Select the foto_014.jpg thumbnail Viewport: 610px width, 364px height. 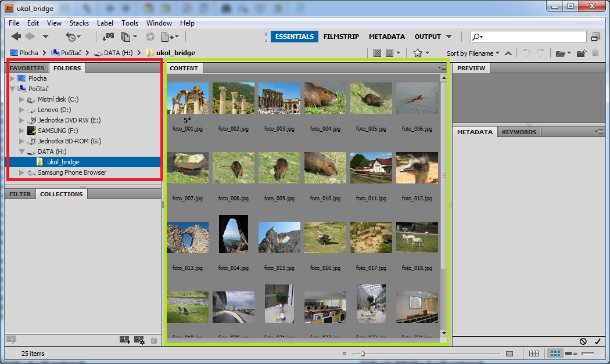tap(234, 234)
